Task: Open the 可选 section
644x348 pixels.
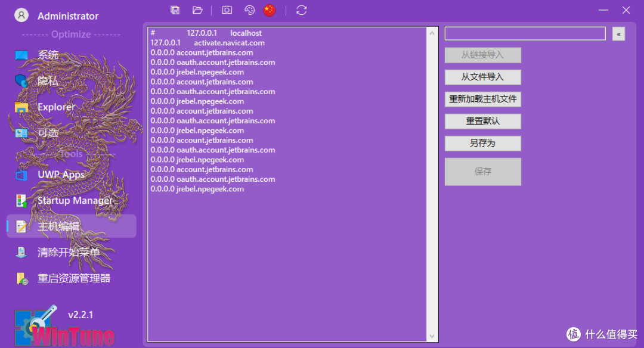Action: point(48,133)
